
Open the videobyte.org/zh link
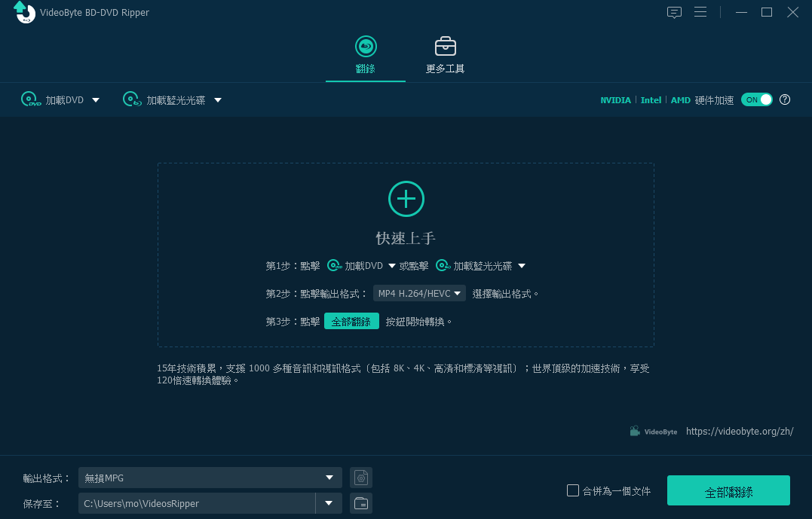pyautogui.click(x=740, y=432)
